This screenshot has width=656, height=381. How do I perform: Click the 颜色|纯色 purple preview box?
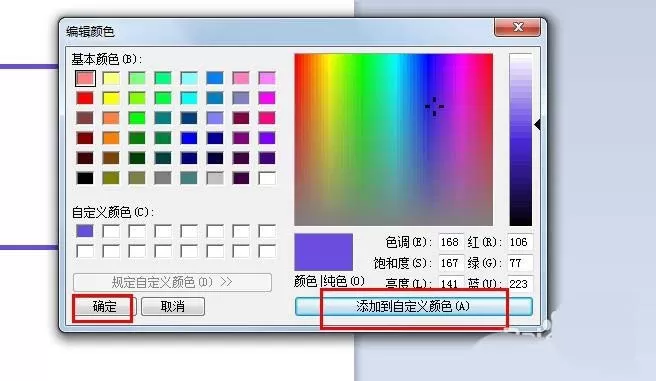323,252
